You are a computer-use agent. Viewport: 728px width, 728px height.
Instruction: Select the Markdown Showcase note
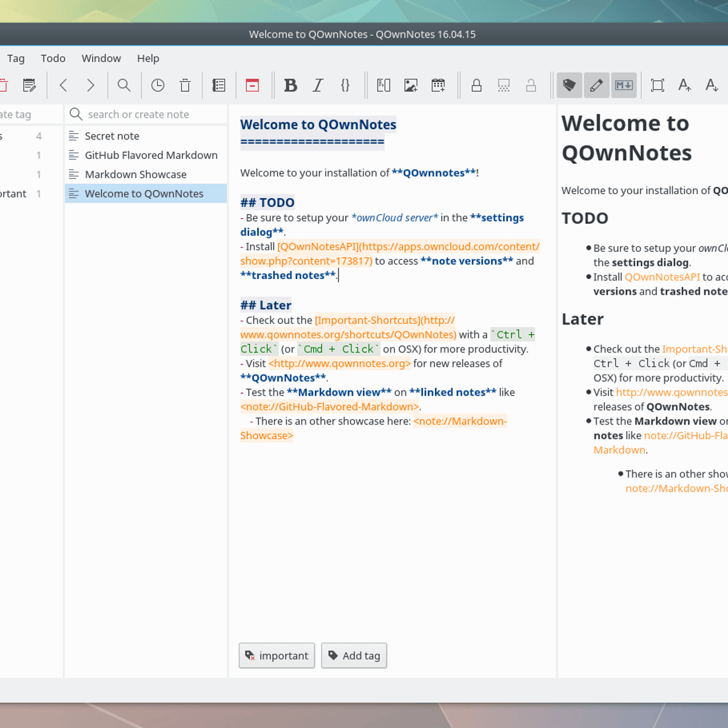[x=146, y=175]
